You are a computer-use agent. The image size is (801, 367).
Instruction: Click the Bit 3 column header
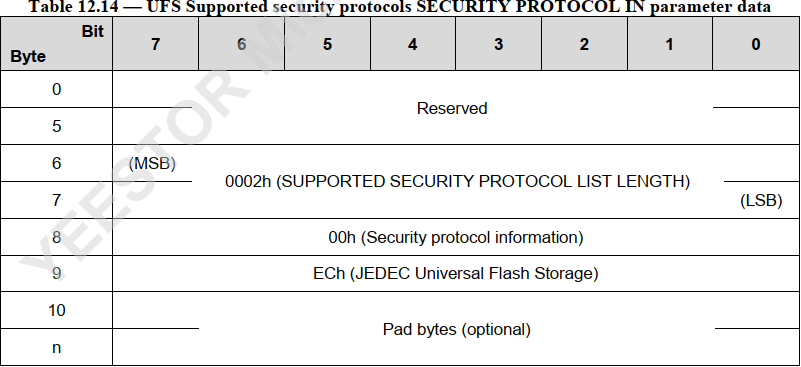pos(498,44)
